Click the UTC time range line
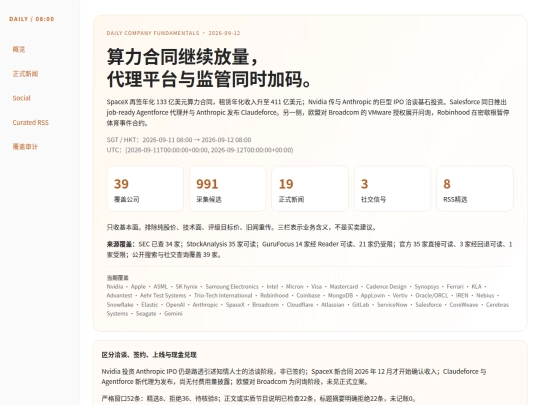This screenshot has width=540, height=405. pyautogui.click(x=200, y=150)
